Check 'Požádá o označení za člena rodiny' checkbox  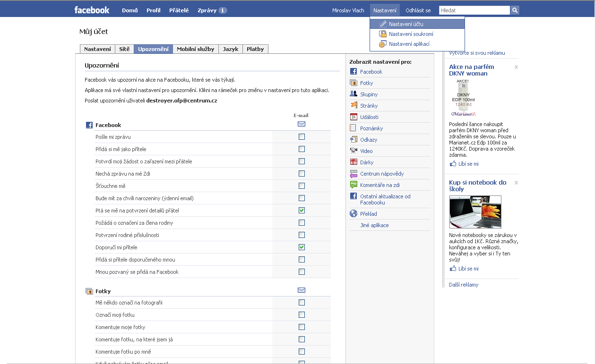pyautogui.click(x=302, y=223)
